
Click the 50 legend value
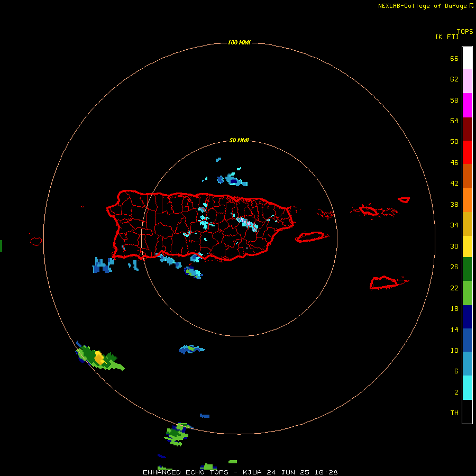coord(454,142)
